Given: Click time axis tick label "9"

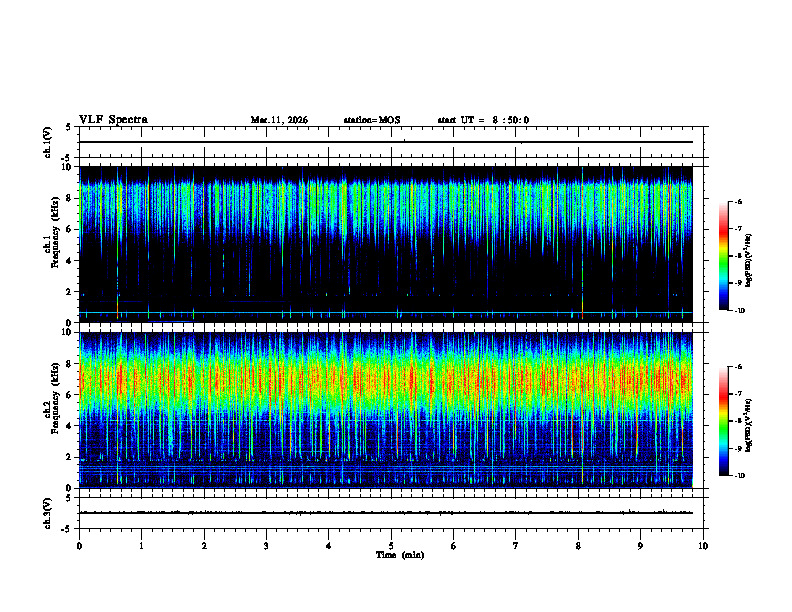Looking at the screenshot, I should 640,546.
